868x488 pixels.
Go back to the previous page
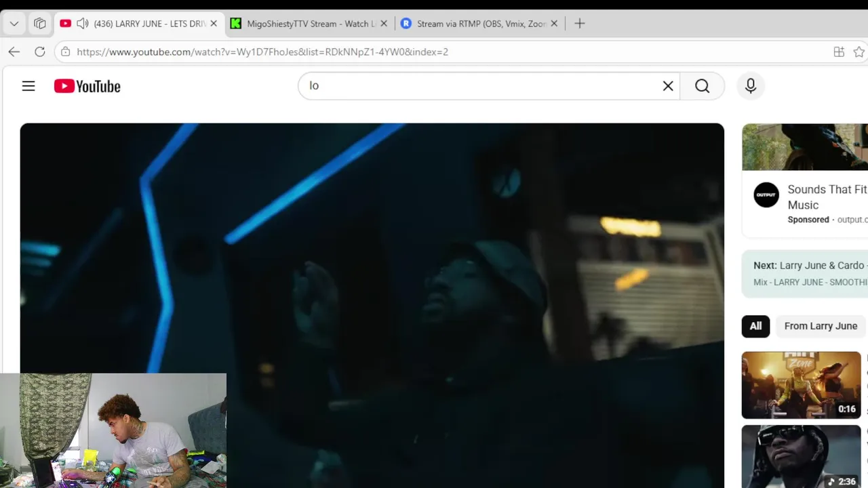[x=14, y=52]
